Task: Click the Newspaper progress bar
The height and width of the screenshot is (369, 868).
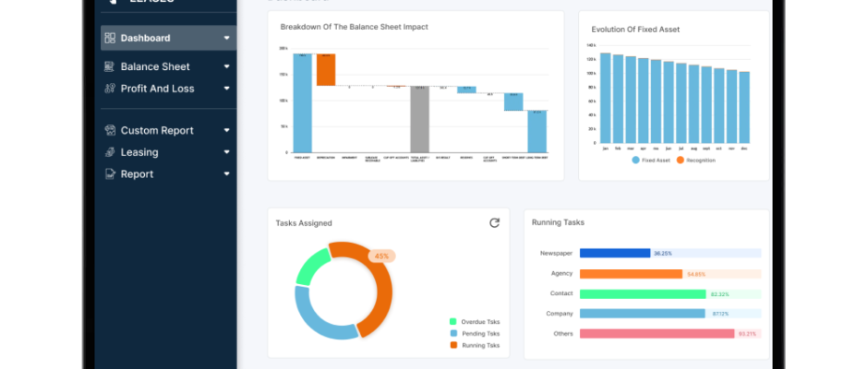Action: [670, 254]
